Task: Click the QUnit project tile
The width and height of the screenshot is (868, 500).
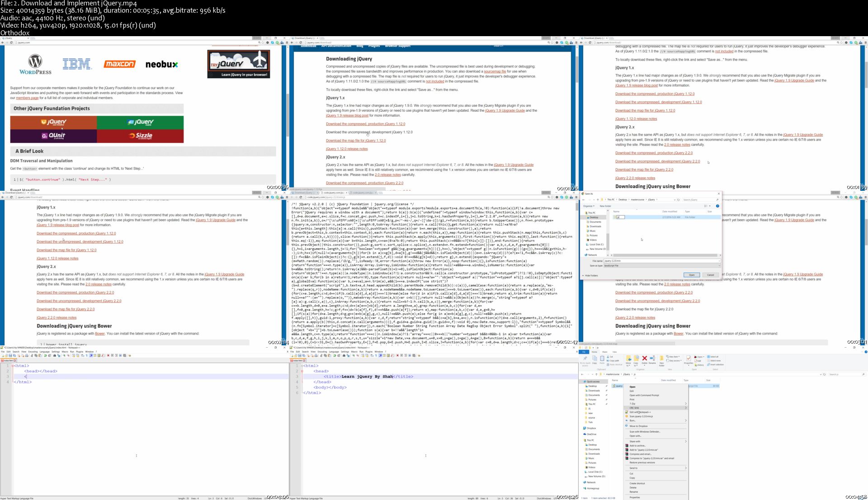Action: click(53, 136)
